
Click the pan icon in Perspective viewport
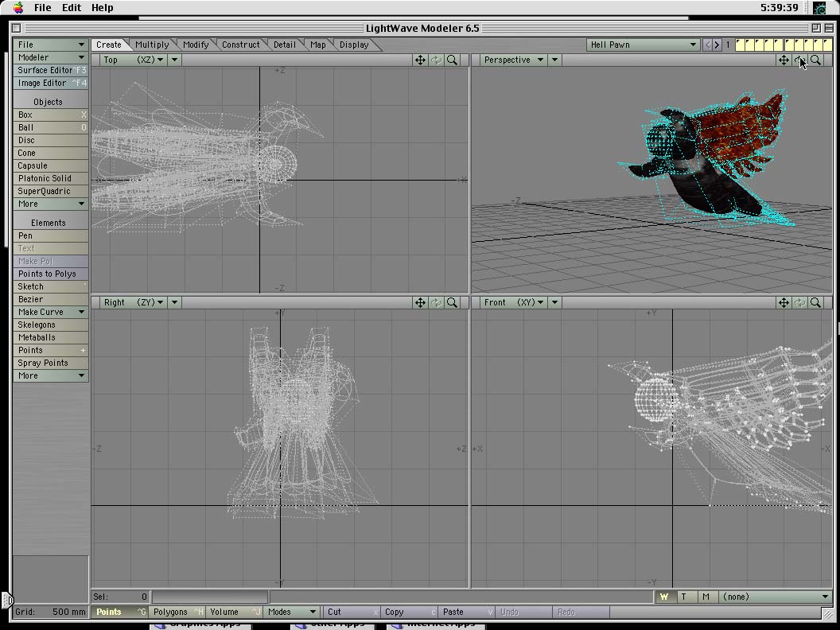(x=784, y=60)
